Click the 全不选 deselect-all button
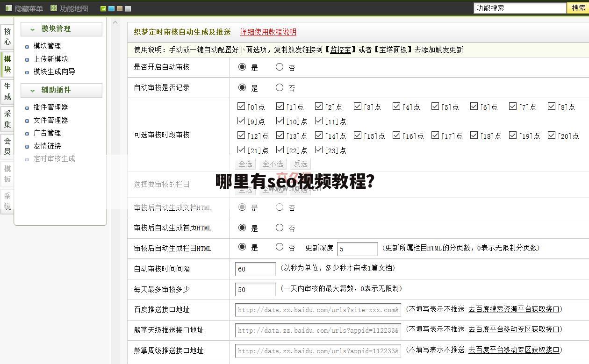The height and width of the screenshot is (364, 589). (273, 164)
